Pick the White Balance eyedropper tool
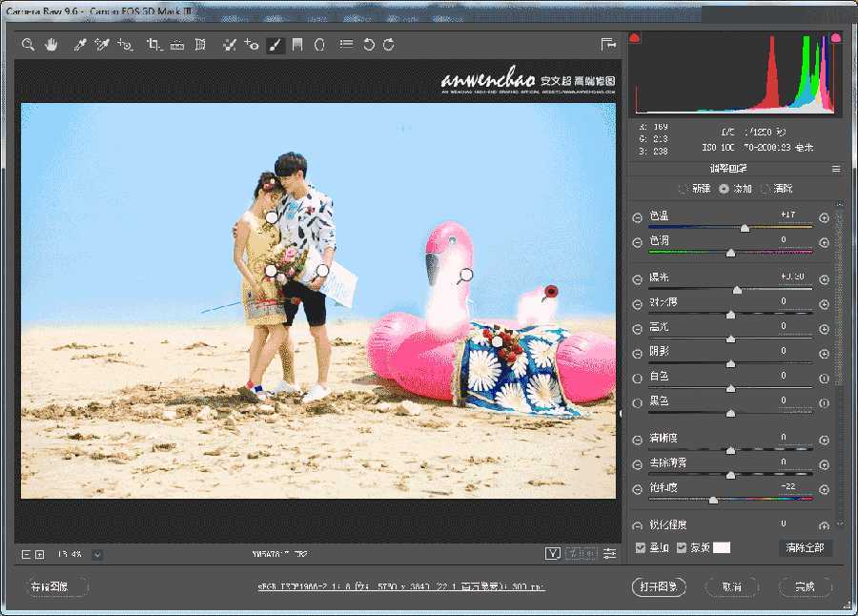Image resolution: width=858 pixels, height=616 pixels. click(79, 44)
